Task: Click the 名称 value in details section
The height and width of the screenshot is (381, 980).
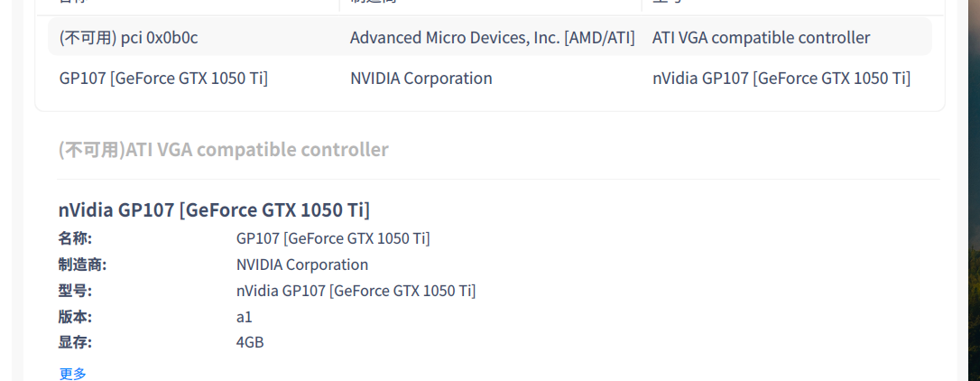Action: pos(333,238)
